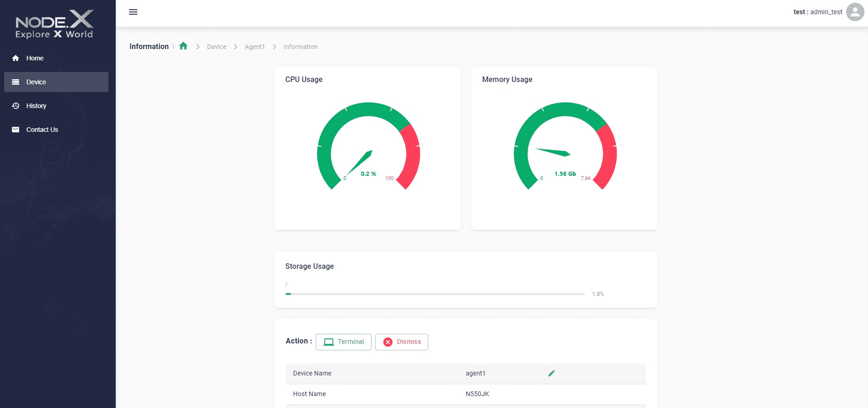Open the Terminal action button
Viewport: 868px width, 408px height.
click(x=343, y=342)
